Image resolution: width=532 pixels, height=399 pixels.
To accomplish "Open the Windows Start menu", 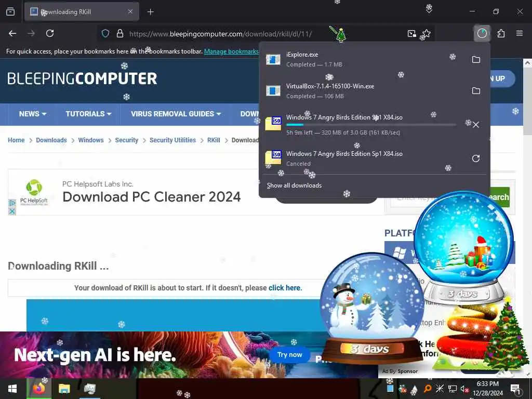I will click(12, 389).
